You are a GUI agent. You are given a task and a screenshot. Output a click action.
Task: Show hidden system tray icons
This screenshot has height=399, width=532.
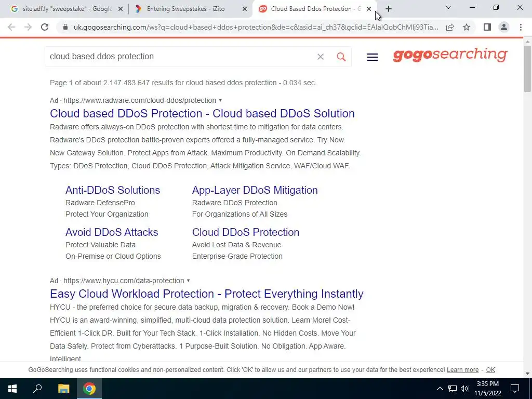(x=440, y=389)
